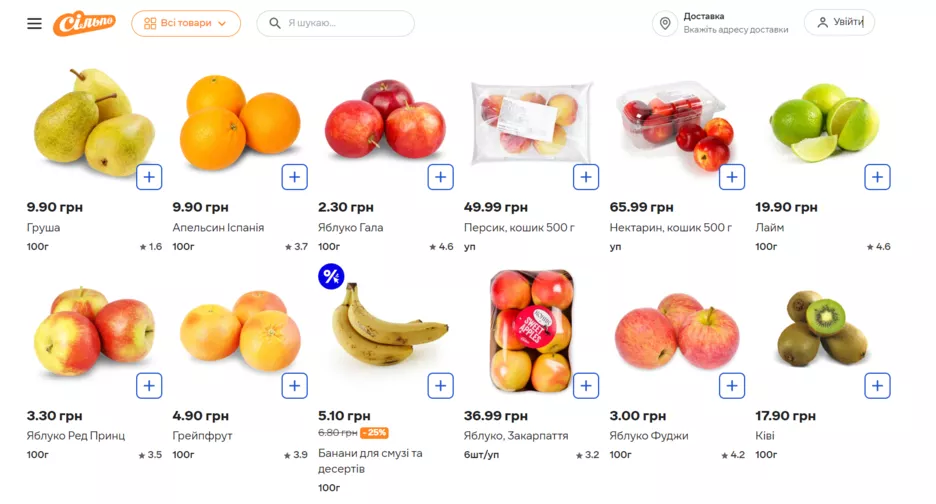This screenshot has width=936, height=504.
Task: Add Апельсин Іспанія to cart
Action: tap(294, 177)
